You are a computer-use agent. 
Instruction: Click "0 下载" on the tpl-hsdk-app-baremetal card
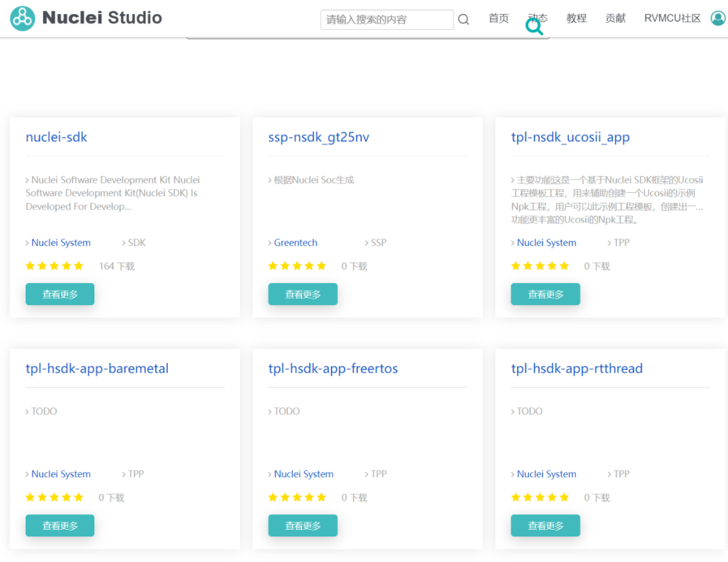[x=111, y=497]
